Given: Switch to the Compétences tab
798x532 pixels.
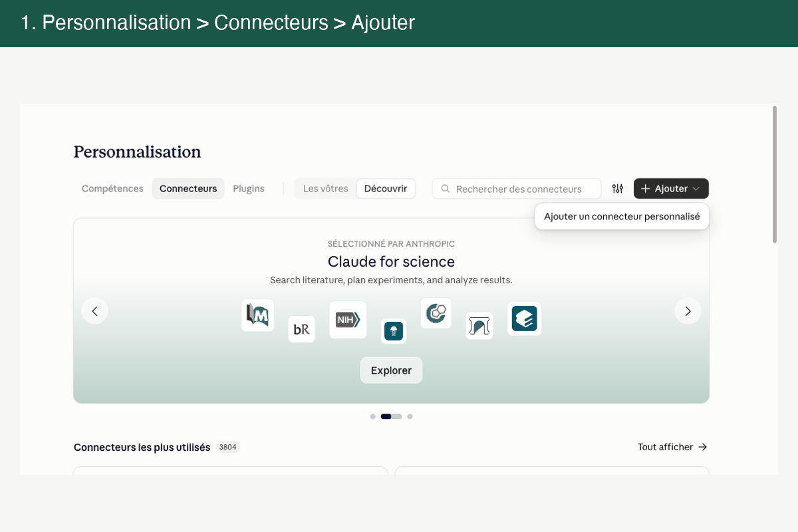Looking at the screenshot, I should tap(112, 189).
